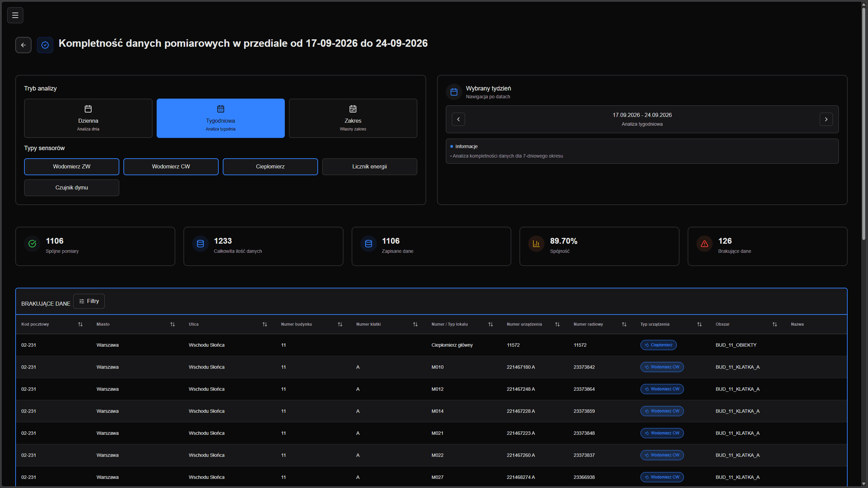Click Ciepłomierz główny cell

click(x=452, y=345)
